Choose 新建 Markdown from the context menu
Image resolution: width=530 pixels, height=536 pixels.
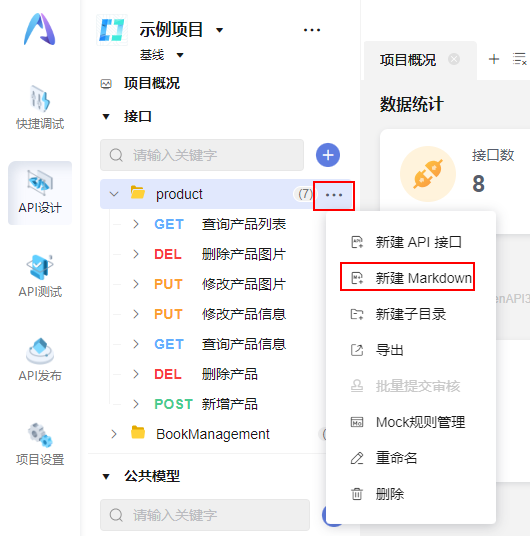[x=407, y=278]
